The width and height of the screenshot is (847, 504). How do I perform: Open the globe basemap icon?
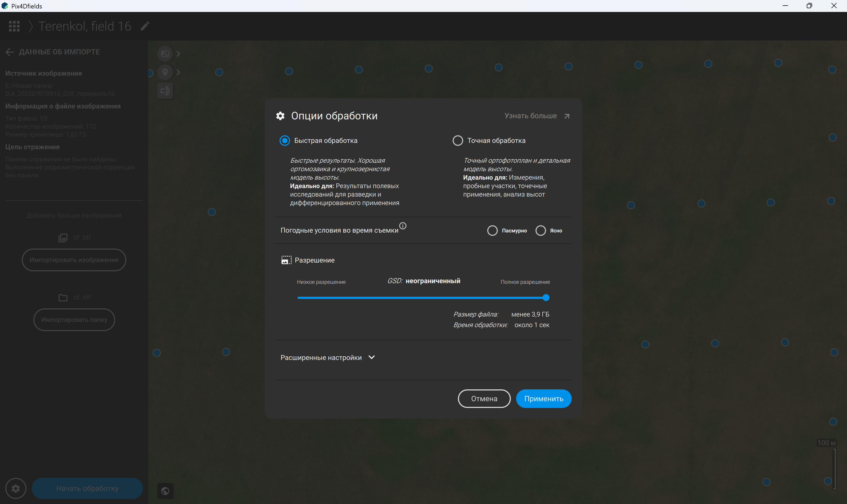pos(165,491)
